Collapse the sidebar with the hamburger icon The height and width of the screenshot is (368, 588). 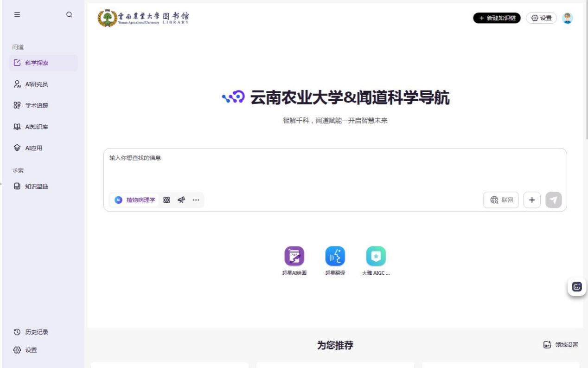tap(17, 14)
